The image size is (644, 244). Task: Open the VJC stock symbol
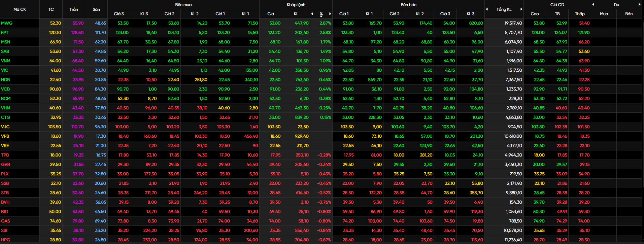tap(5, 127)
